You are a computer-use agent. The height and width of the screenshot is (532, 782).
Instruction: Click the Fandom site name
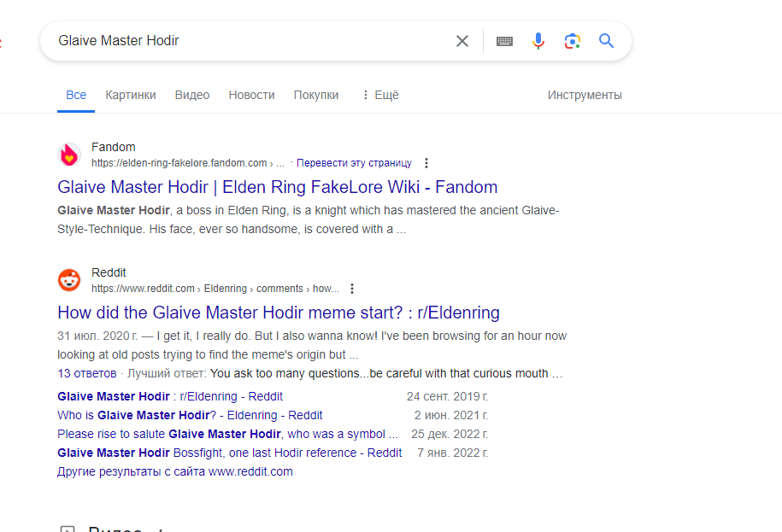[113, 147]
